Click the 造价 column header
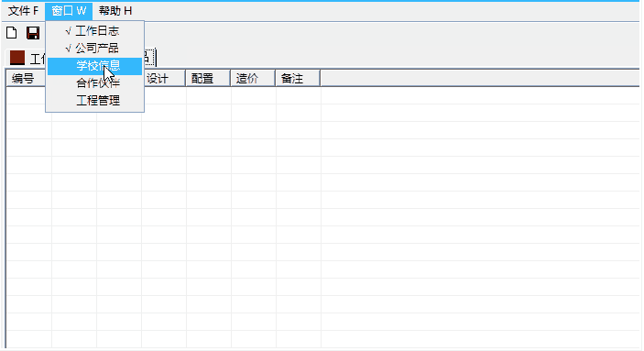 253,78
